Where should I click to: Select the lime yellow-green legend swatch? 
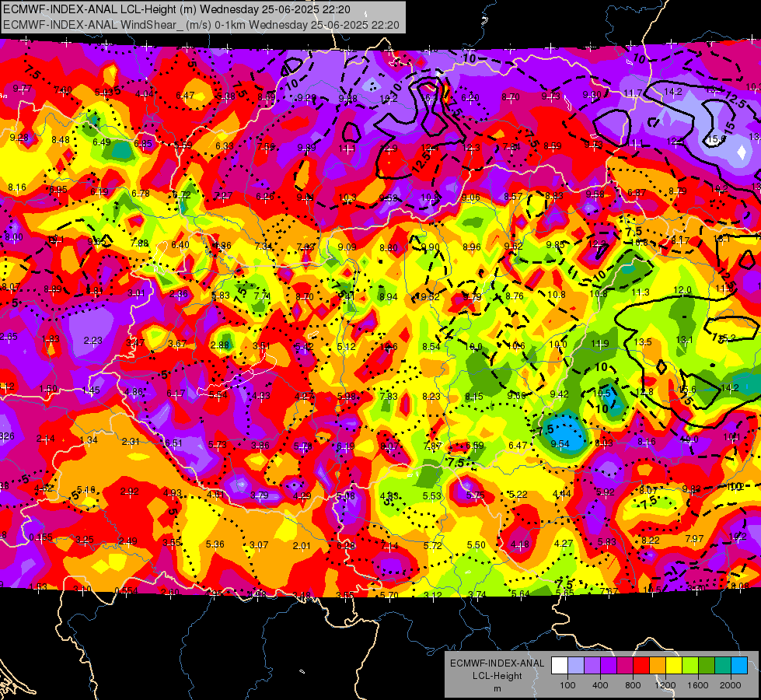click(x=690, y=666)
